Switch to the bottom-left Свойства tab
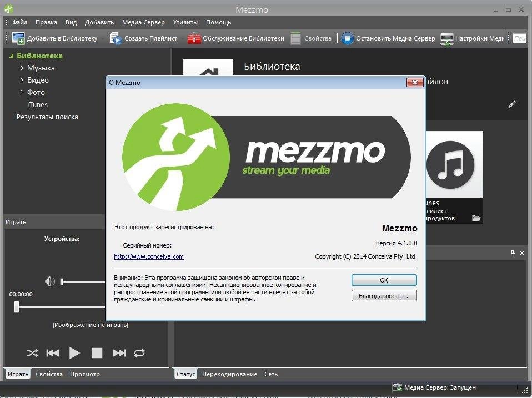This screenshot has height=398, width=532. click(x=49, y=374)
